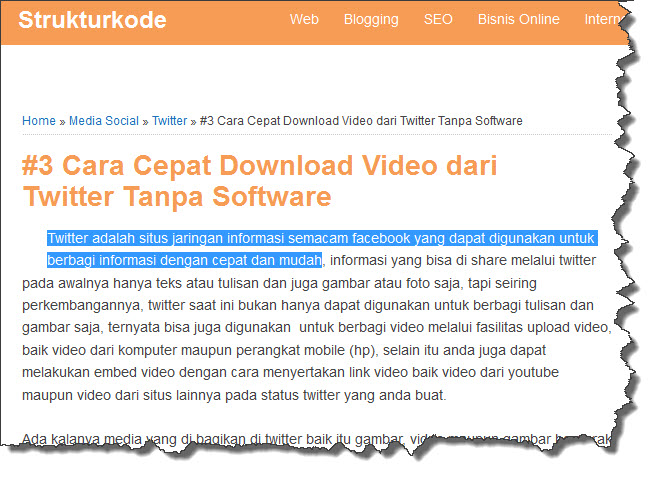Click highlighted text 'berbagi informasi dengan cepat dan mudah'
This screenshot has width=658, height=478.
pyautogui.click(x=184, y=261)
